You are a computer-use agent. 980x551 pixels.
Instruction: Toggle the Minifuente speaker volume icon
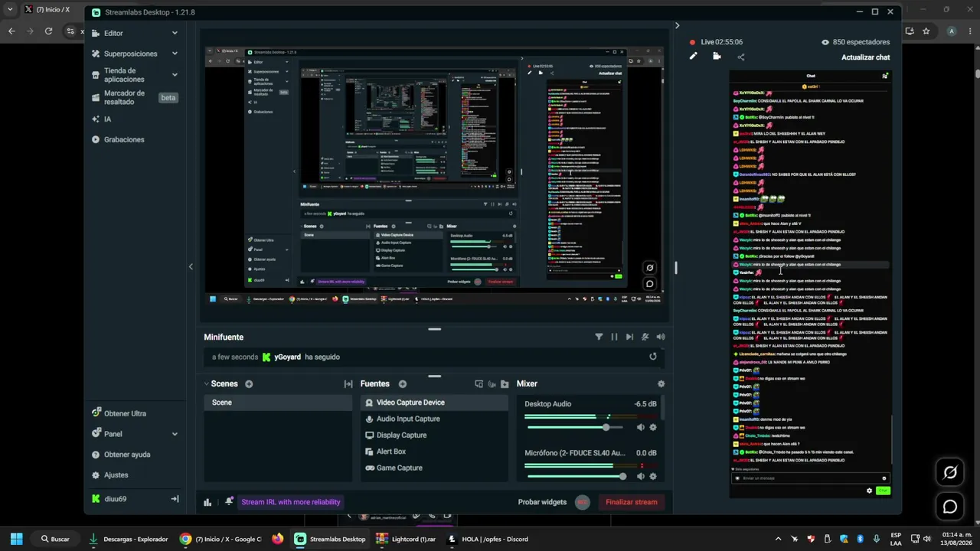661,337
